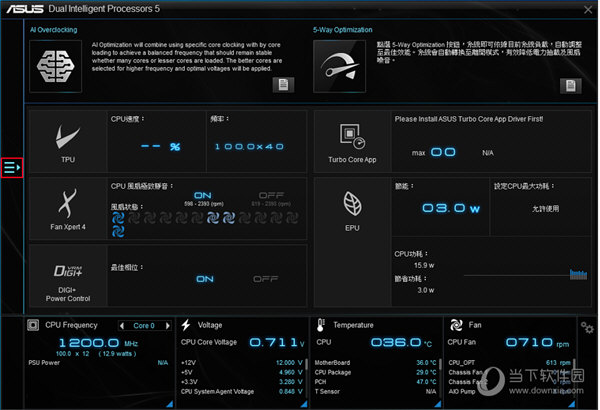
Task: Expand the left sidebar menu
Action: pos(12,168)
